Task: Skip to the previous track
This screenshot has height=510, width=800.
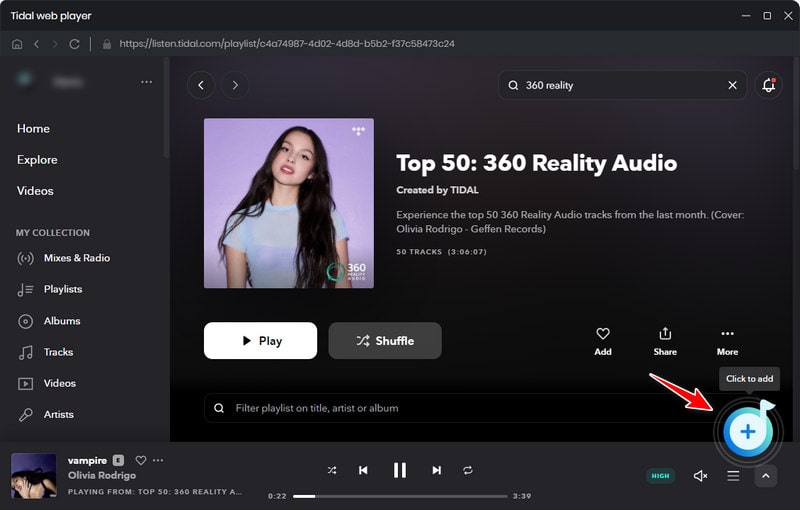Action: [363, 470]
